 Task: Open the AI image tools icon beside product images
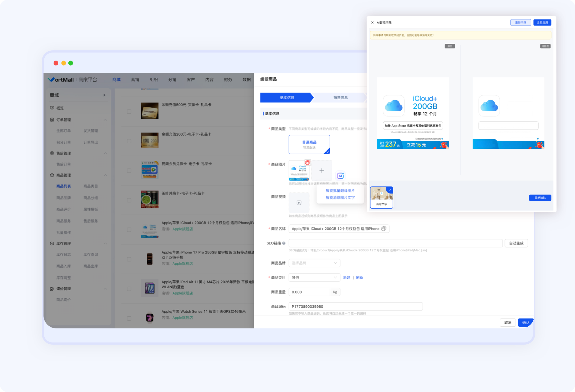click(340, 176)
